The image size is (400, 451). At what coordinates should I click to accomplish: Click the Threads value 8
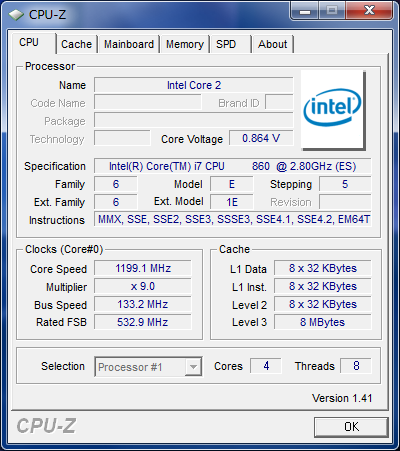[x=356, y=366]
